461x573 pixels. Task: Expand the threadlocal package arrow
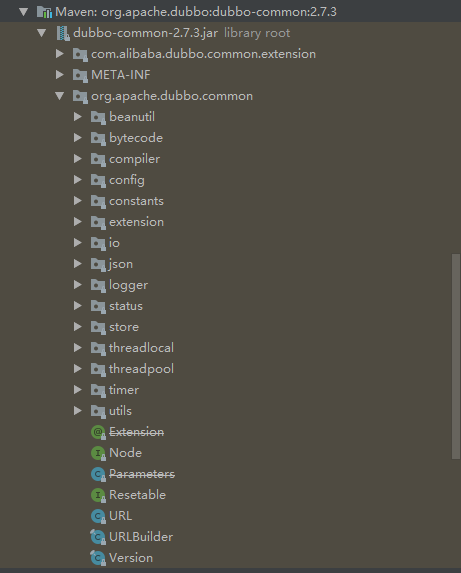coord(77,348)
